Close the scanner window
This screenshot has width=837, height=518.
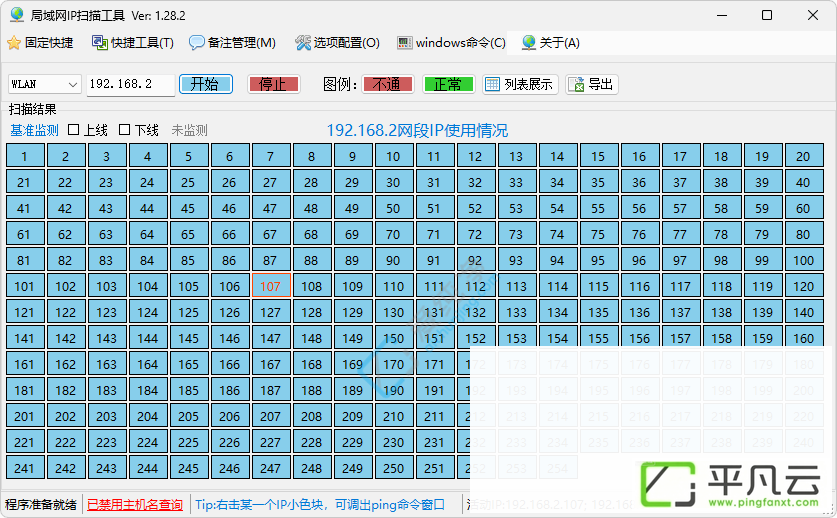(x=813, y=15)
